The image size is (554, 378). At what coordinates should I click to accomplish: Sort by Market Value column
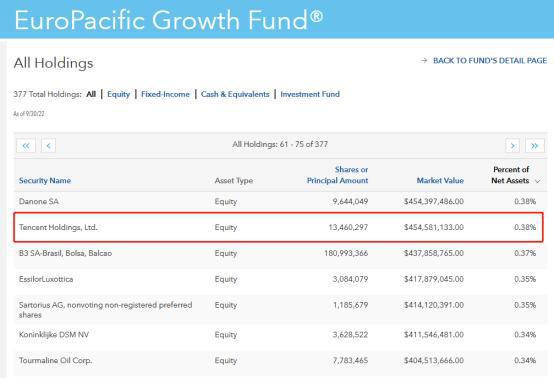point(440,181)
